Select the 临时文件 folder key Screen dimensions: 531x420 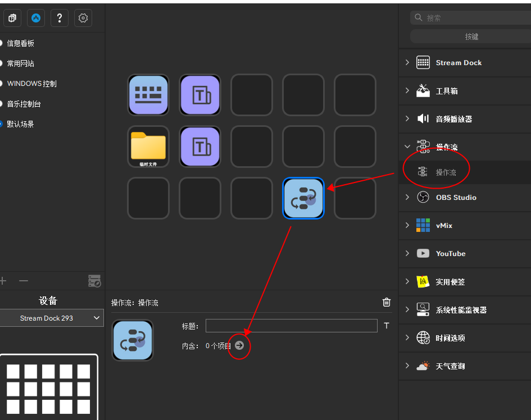[x=148, y=147]
